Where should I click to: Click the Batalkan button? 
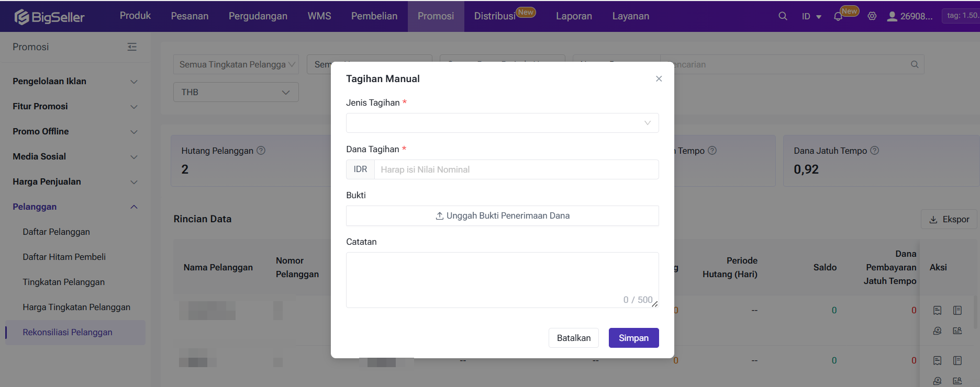tap(574, 338)
